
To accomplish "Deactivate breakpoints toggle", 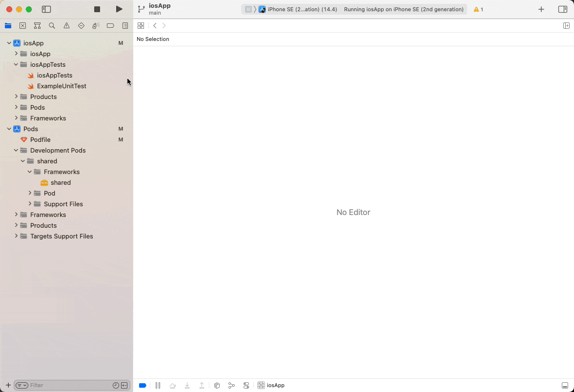I will point(143,385).
